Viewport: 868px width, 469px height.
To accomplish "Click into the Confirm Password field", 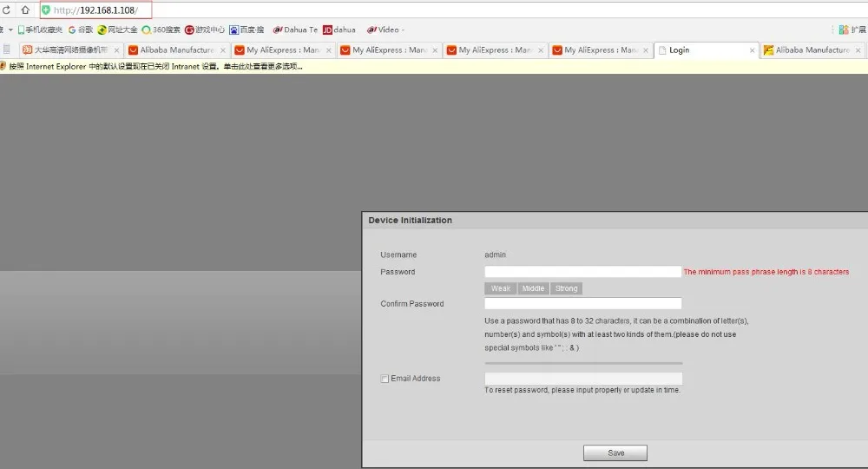I will pos(583,303).
